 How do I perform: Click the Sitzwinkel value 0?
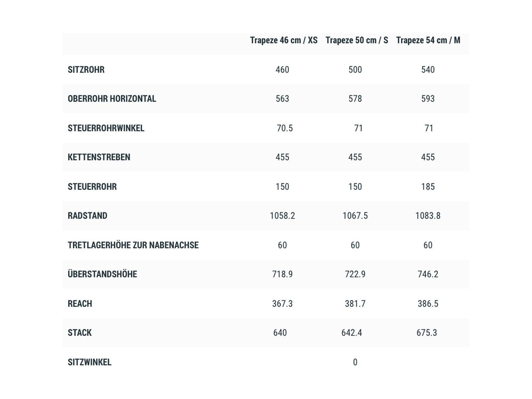pyautogui.click(x=355, y=362)
